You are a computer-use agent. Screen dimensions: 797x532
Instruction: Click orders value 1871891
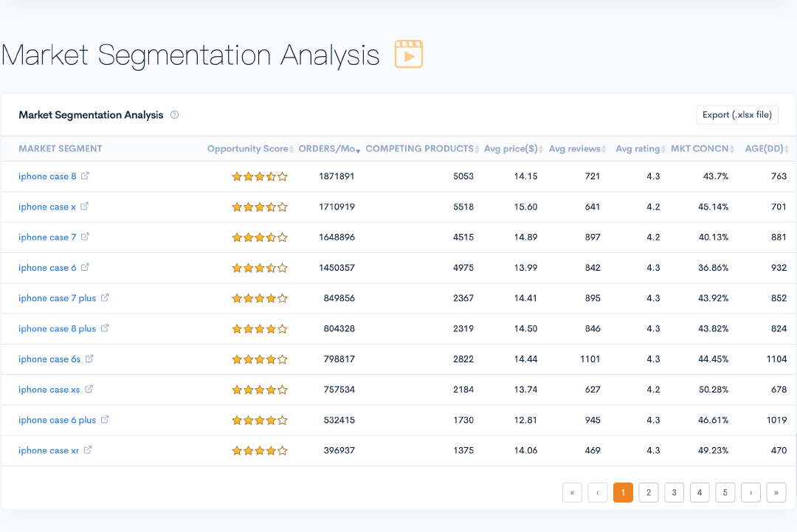(337, 176)
